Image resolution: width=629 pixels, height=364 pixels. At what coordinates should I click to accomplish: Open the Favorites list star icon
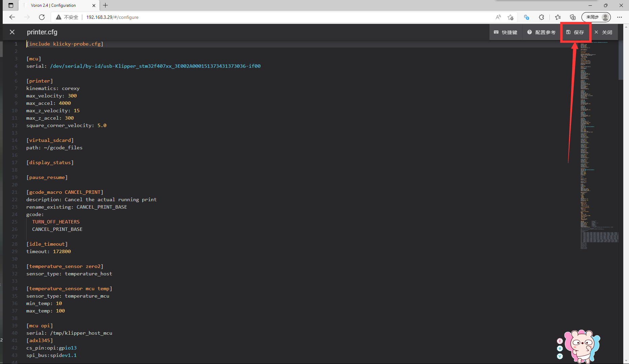pos(558,17)
